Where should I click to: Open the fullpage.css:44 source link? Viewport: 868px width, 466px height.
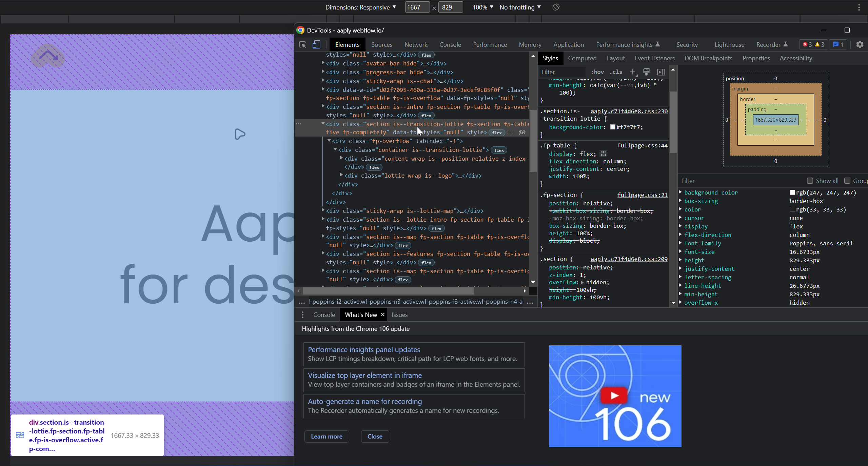point(642,145)
